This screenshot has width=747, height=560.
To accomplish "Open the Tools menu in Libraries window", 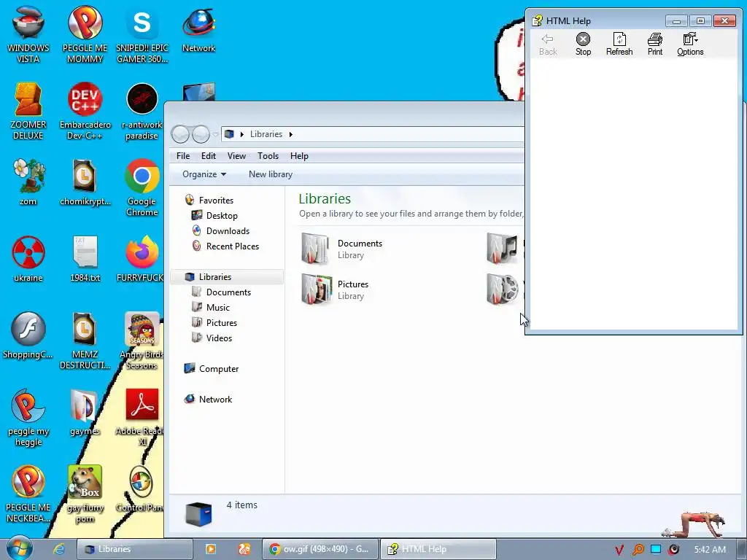I will click(x=268, y=156).
